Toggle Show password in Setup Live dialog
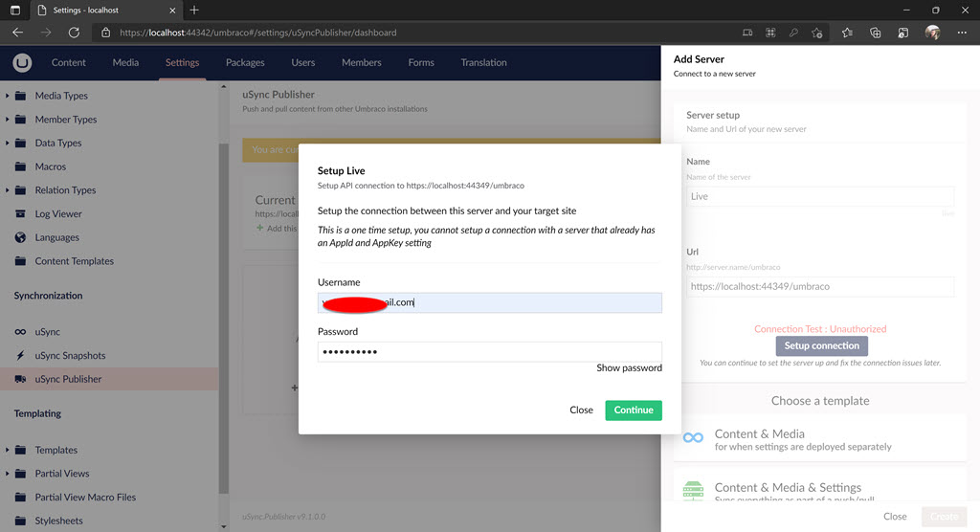This screenshot has width=980, height=532. (629, 368)
